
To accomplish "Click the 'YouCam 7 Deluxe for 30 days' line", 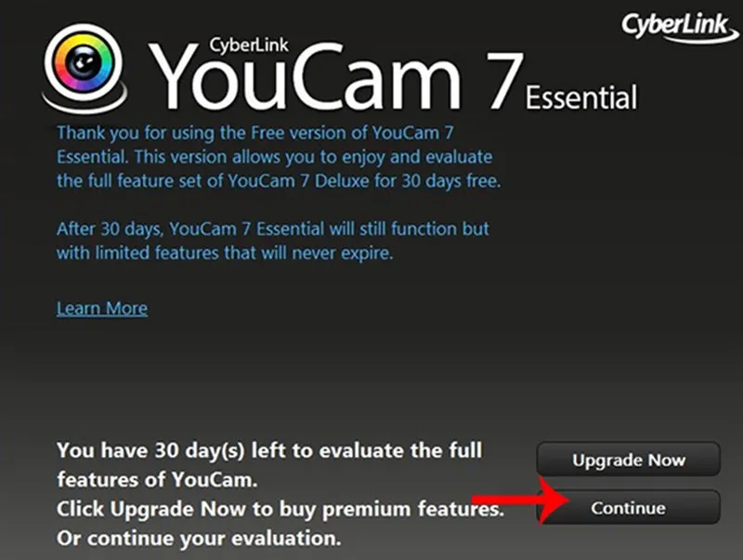I will pyautogui.click(x=279, y=181).
